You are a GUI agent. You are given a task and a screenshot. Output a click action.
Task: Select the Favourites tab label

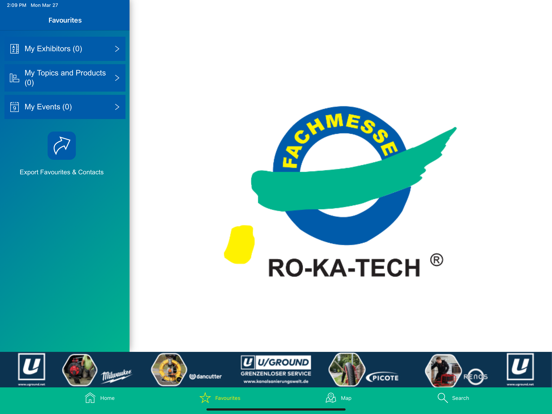227,398
